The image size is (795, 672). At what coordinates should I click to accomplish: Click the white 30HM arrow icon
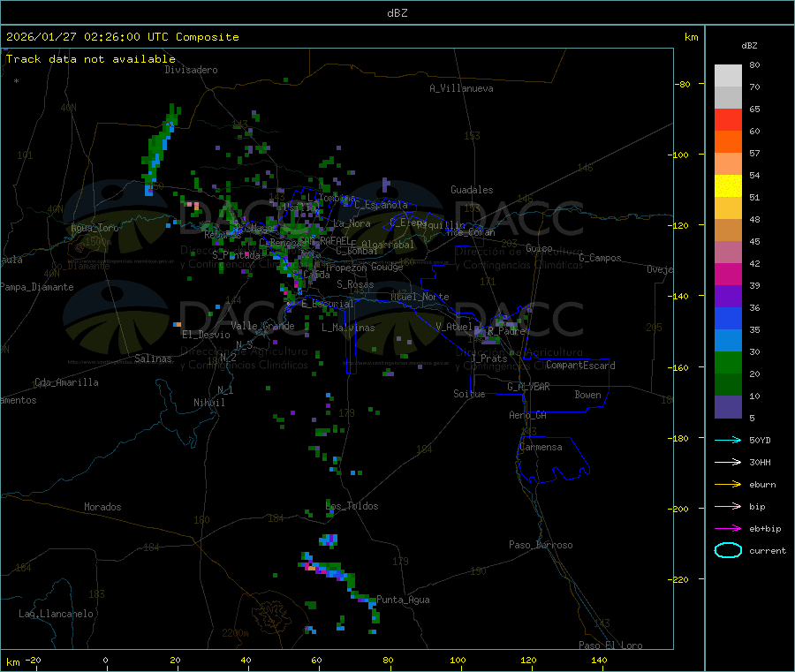(728, 462)
